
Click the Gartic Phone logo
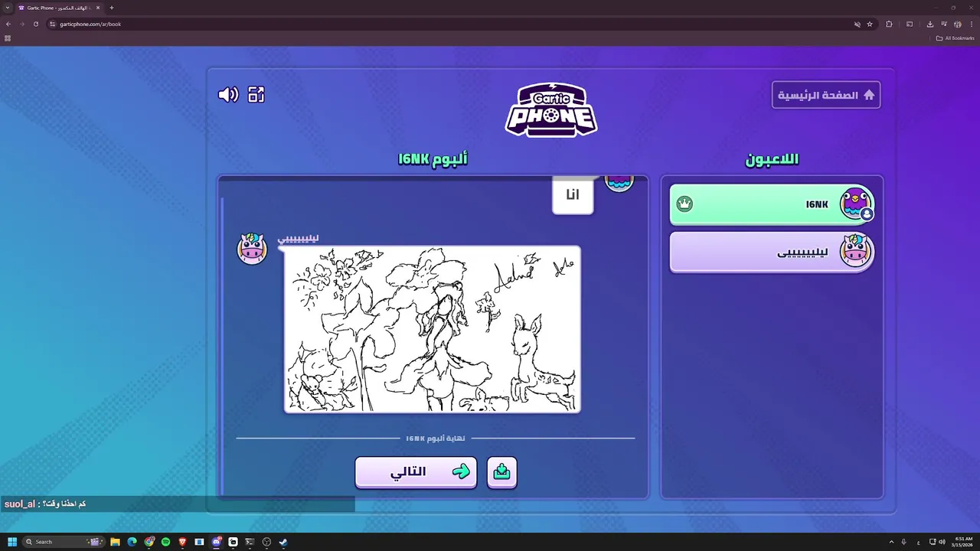click(551, 109)
